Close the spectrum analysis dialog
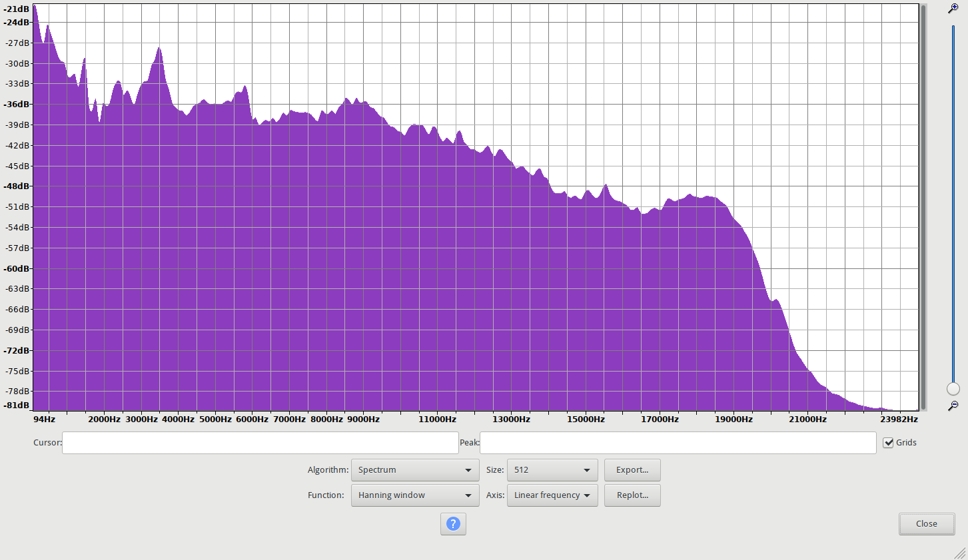 click(927, 524)
